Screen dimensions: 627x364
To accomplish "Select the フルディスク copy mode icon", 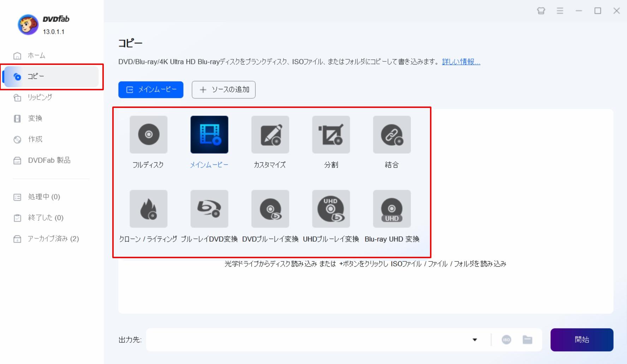I will pyautogui.click(x=148, y=134).
